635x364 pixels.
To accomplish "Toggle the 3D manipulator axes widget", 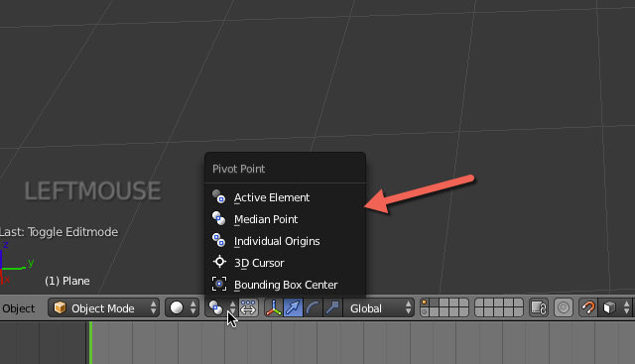I will click(274, 308).
